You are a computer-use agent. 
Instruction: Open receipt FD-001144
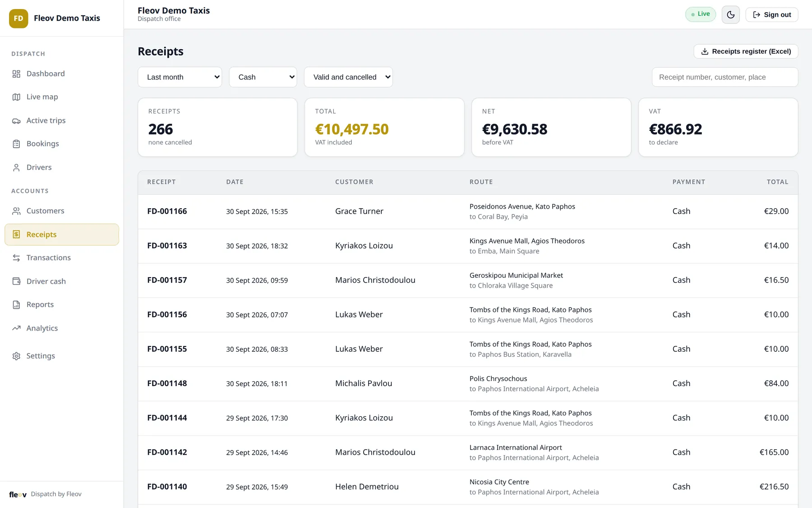coord(468,418)
